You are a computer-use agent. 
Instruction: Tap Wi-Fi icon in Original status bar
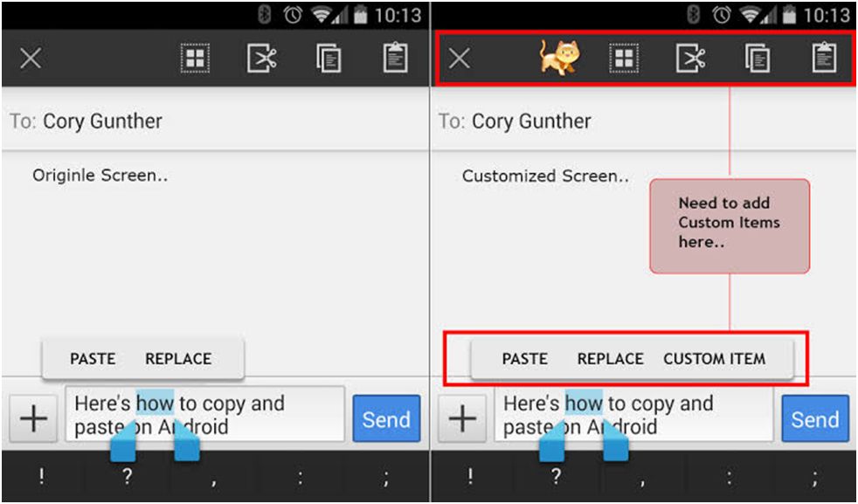click(x=323, y=16)
